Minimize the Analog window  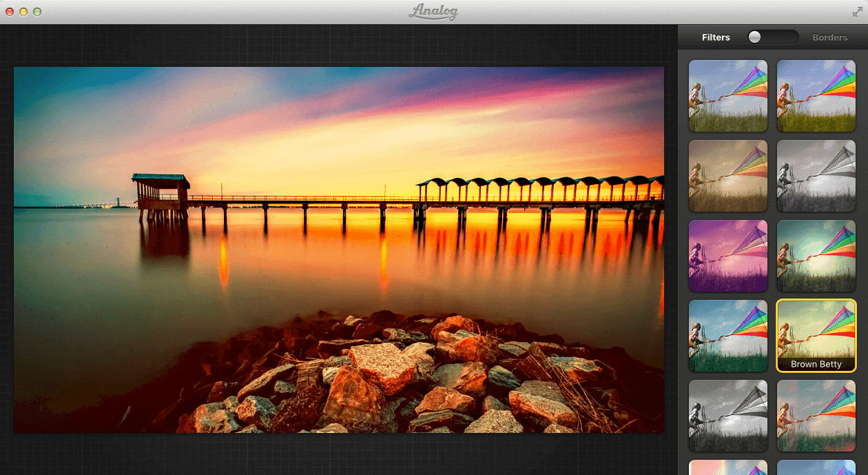tap(23, 12)
